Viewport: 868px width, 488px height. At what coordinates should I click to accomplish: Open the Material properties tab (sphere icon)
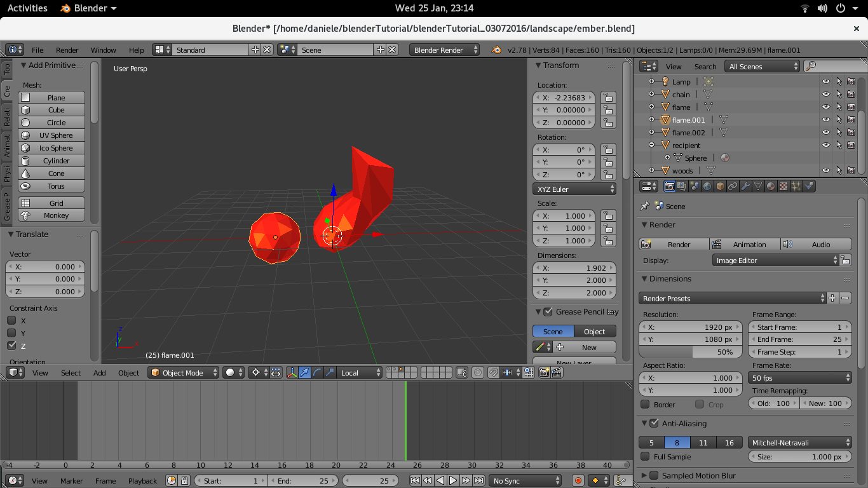pos(771,186)
